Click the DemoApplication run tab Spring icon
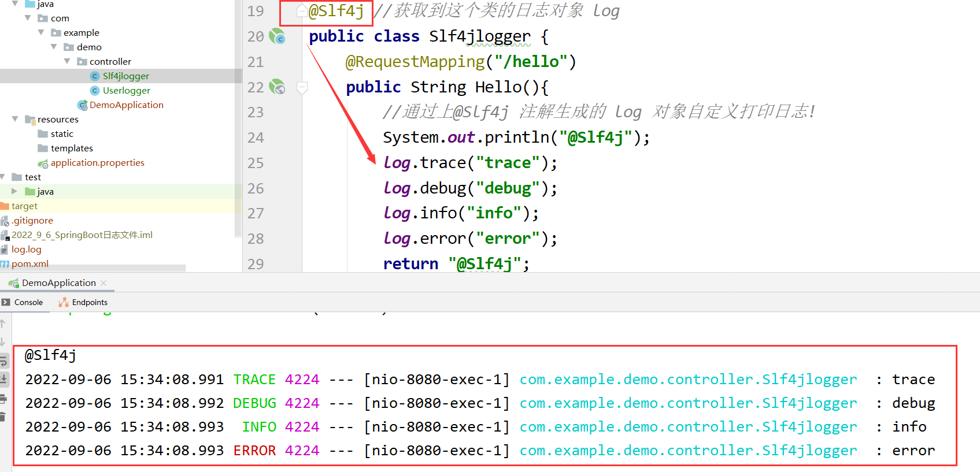The image size is (980, 472). point(13,283)
